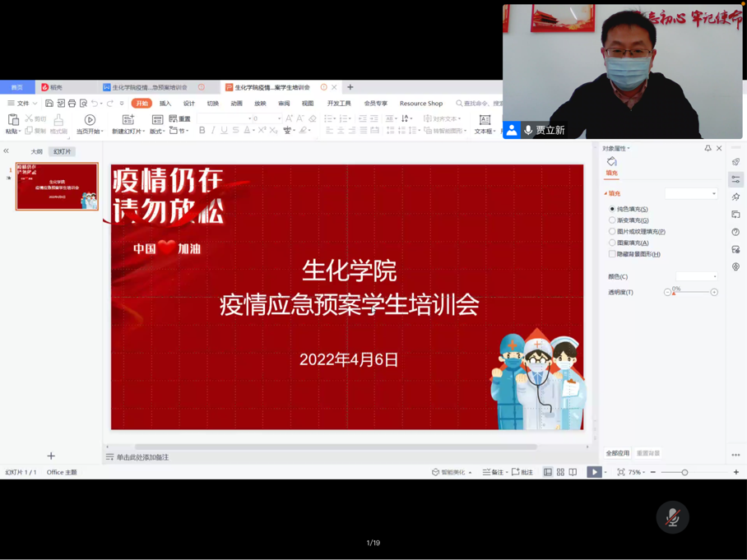Click the save icon in quick access toolbar
This screenshot has height=560, width=747.
point(49,104)
